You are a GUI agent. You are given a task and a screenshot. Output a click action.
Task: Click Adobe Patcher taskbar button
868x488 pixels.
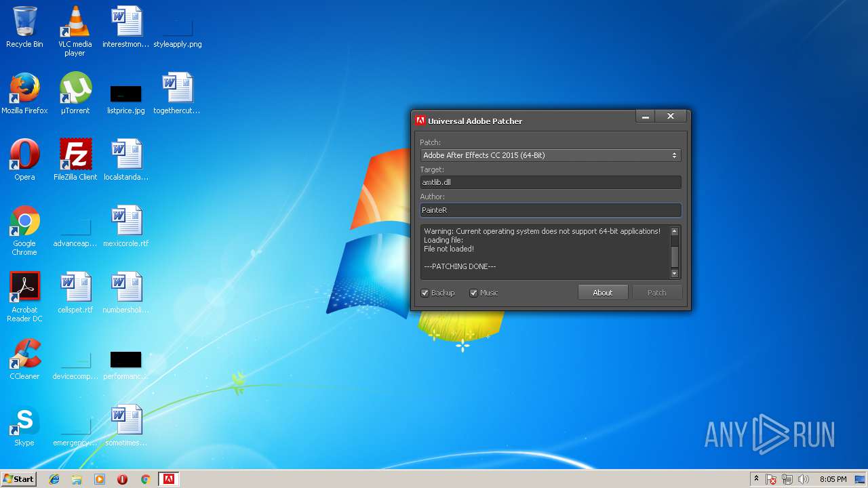(x=168, y=479)
